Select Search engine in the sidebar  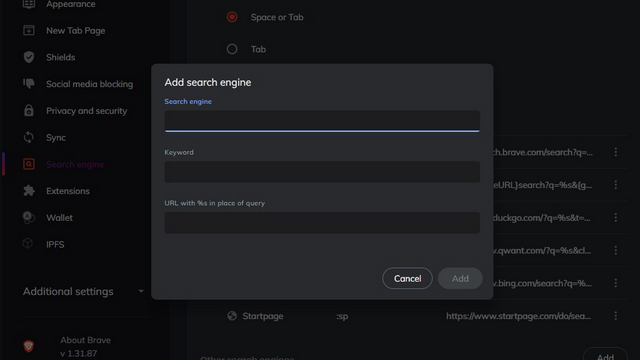[x=75, y=164]
